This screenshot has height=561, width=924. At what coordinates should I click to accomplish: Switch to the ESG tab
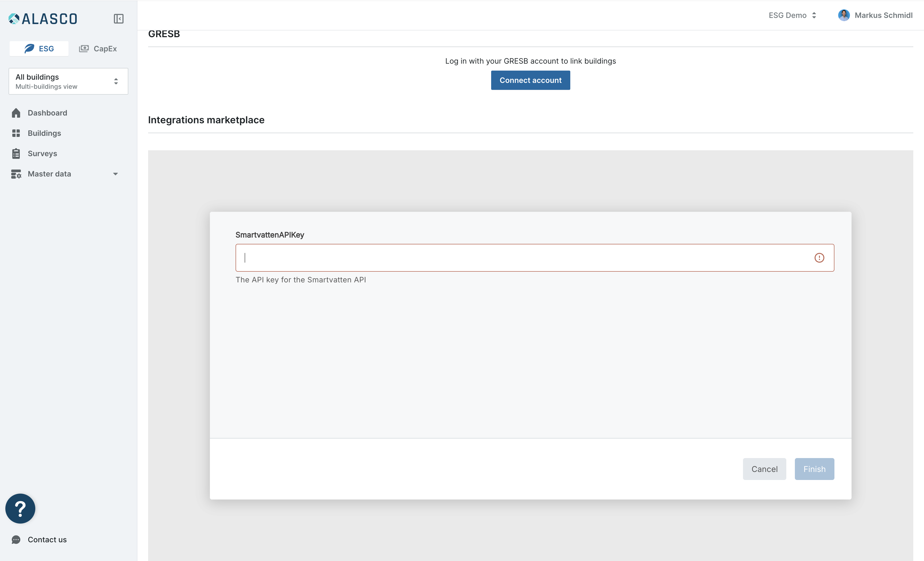[39, 48]
